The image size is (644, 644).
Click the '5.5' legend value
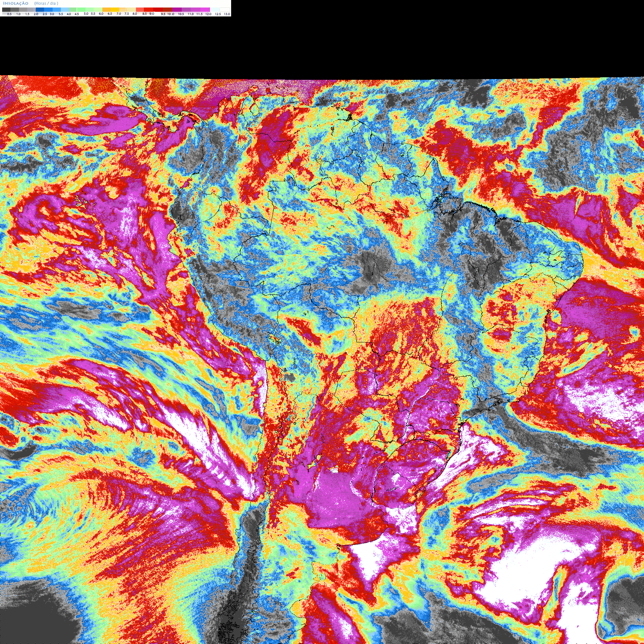coord(93,14)
